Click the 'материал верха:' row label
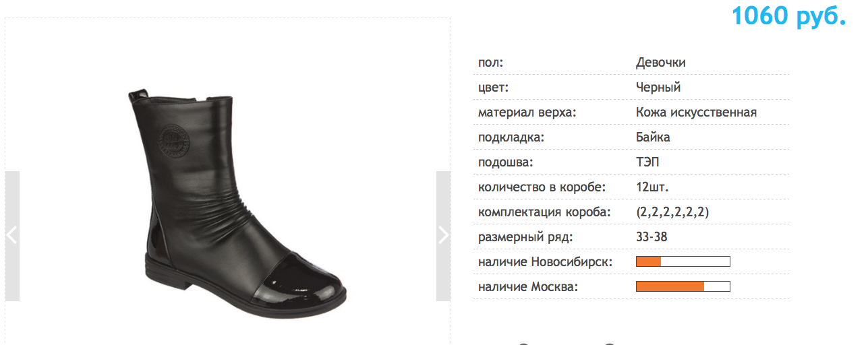This screenshot has width=868, height=345. click(x=527, y=113)
